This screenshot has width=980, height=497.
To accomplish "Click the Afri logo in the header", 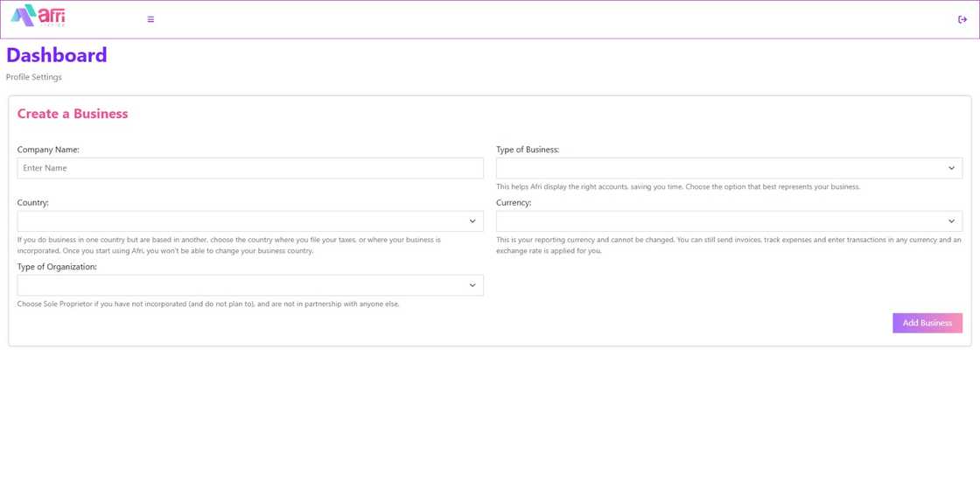I will (x=38, y=16).
